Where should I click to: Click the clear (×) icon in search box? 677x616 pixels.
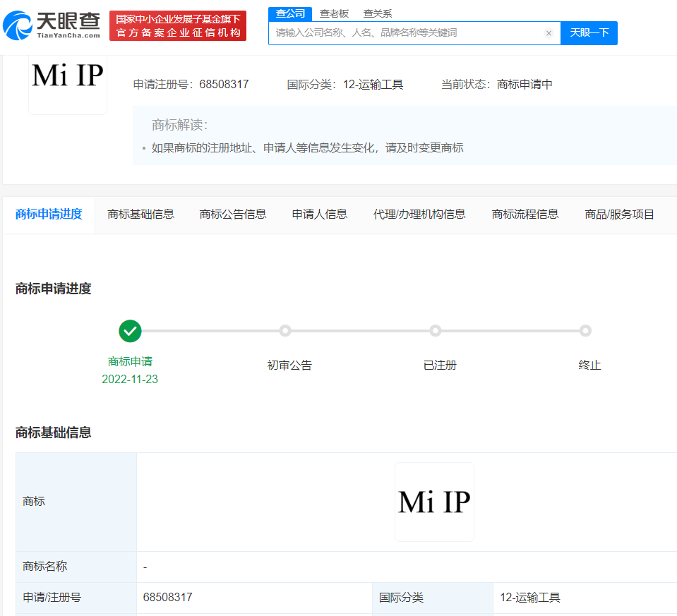click(x=549, y=33)
